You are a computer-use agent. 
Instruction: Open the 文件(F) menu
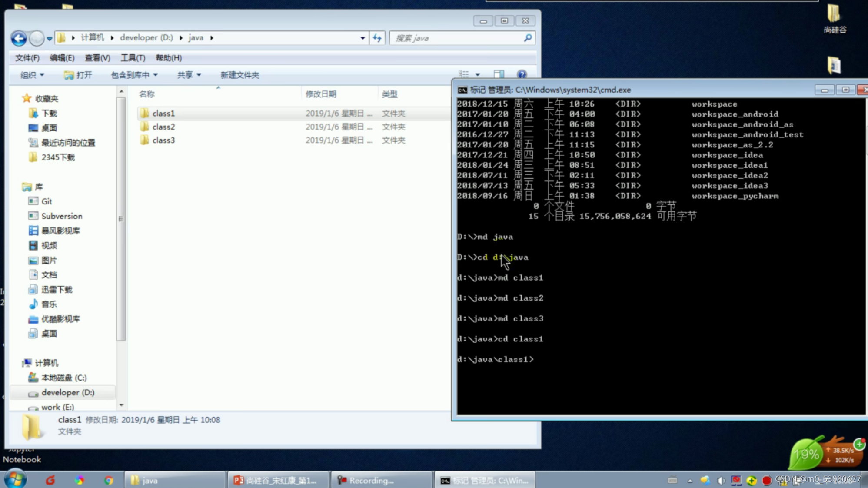[x=27, y=58]
